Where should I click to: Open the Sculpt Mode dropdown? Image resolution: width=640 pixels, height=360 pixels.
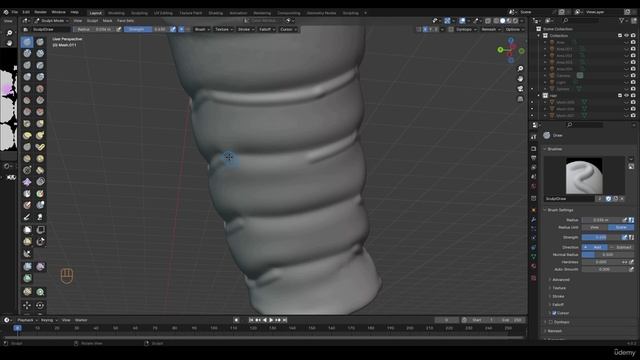[51, 21]
